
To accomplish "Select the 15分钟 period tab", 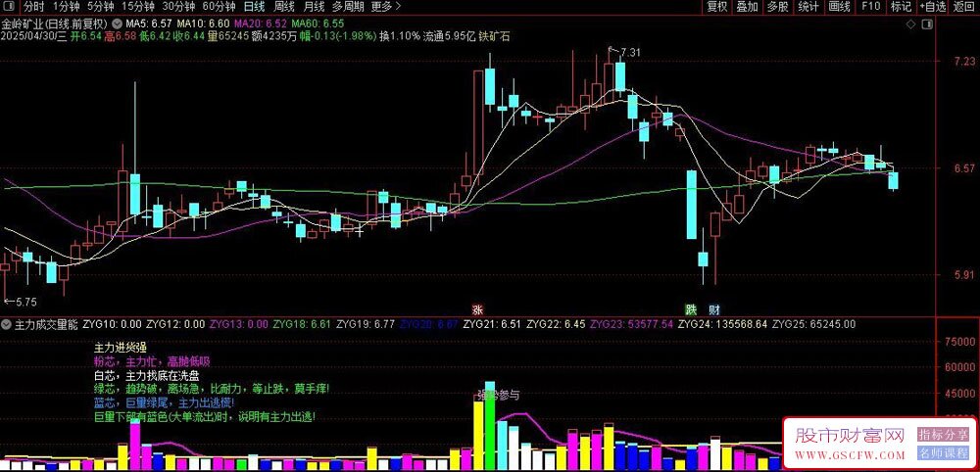I will [x=137, y=8].
